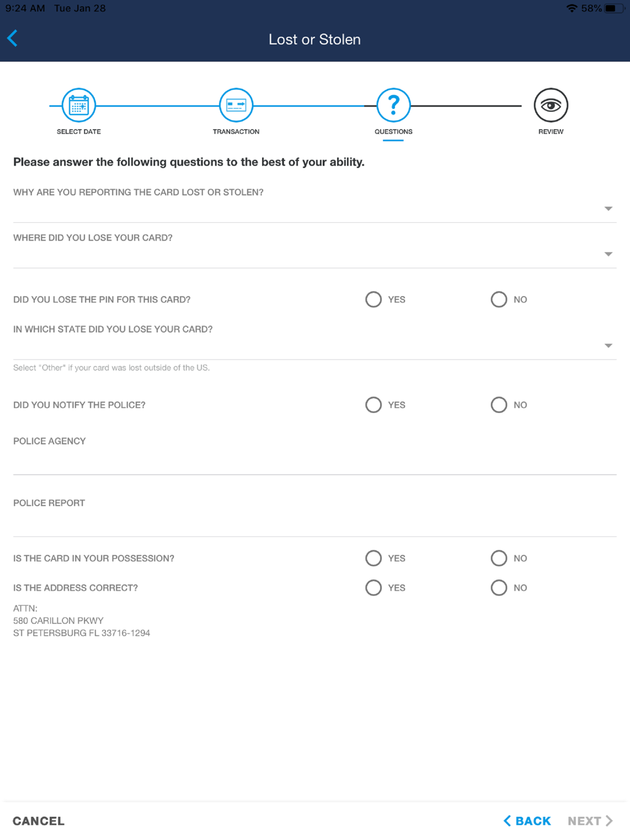The height and width of the screenshot is (840, 630).
Task: Tap the Questions question-mark step icon
Action: coord(394,105)
